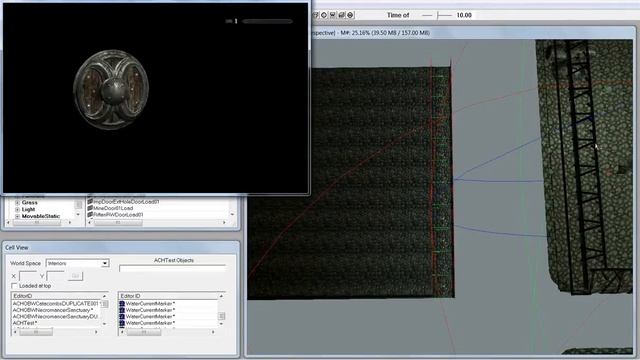Select RiftenRWDoorLoad01 in the object list
The image size is (640, 360).
click(x=118, y=215)
